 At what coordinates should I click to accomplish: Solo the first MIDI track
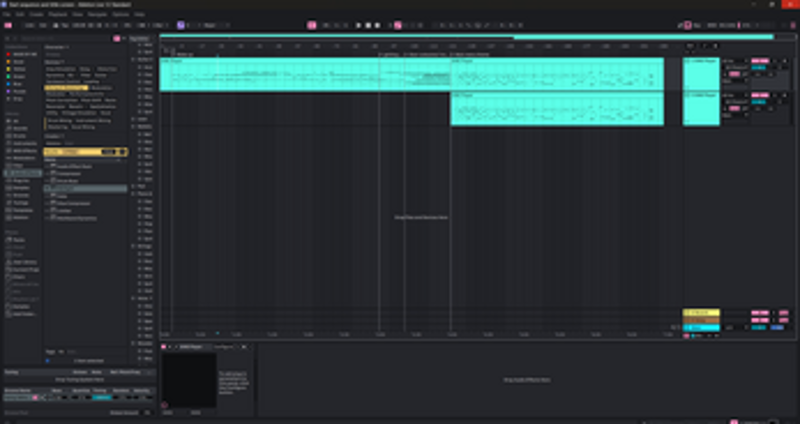(776, 61)
